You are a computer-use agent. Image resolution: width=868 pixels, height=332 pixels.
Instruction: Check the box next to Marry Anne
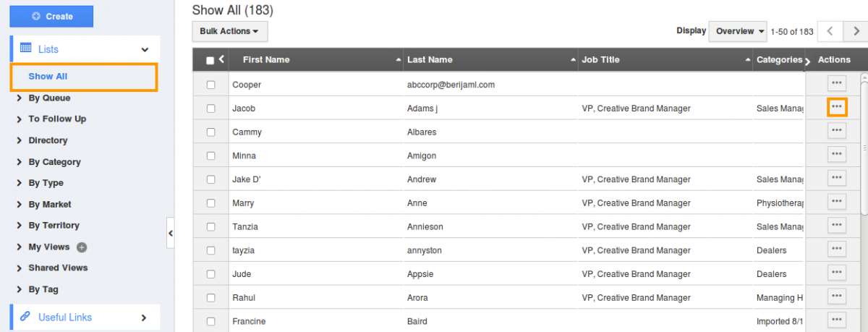[211, 203]
